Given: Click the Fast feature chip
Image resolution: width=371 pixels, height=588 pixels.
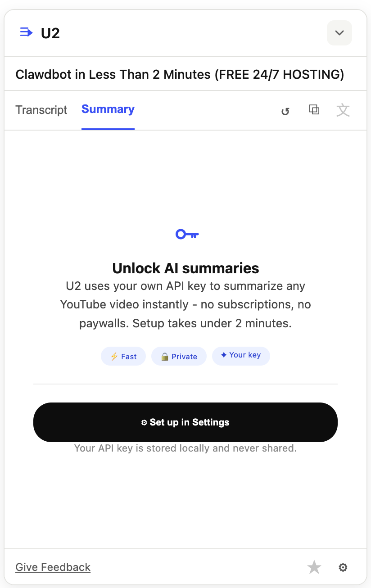Looking at the screenshot, I should pos(123,356).
